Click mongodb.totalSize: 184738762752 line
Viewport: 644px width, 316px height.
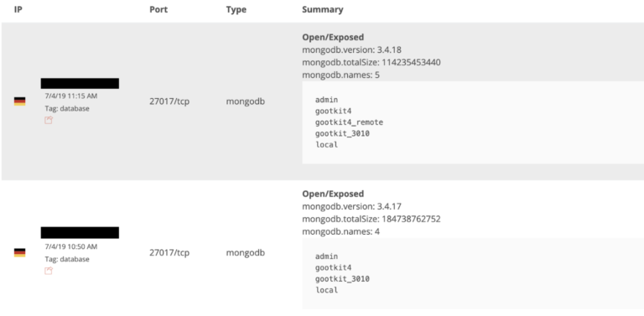point(371,219)
